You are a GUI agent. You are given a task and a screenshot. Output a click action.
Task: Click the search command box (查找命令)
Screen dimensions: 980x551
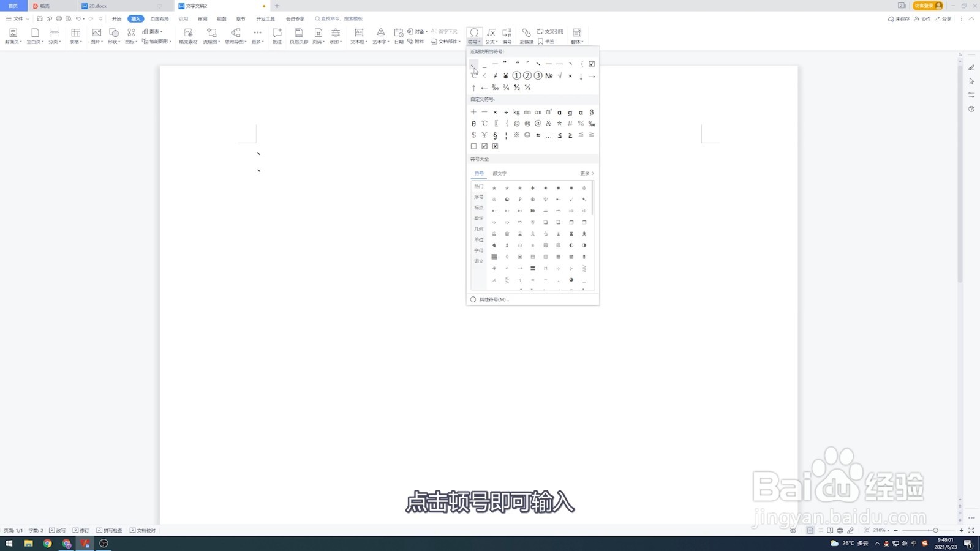pos(339,19)
